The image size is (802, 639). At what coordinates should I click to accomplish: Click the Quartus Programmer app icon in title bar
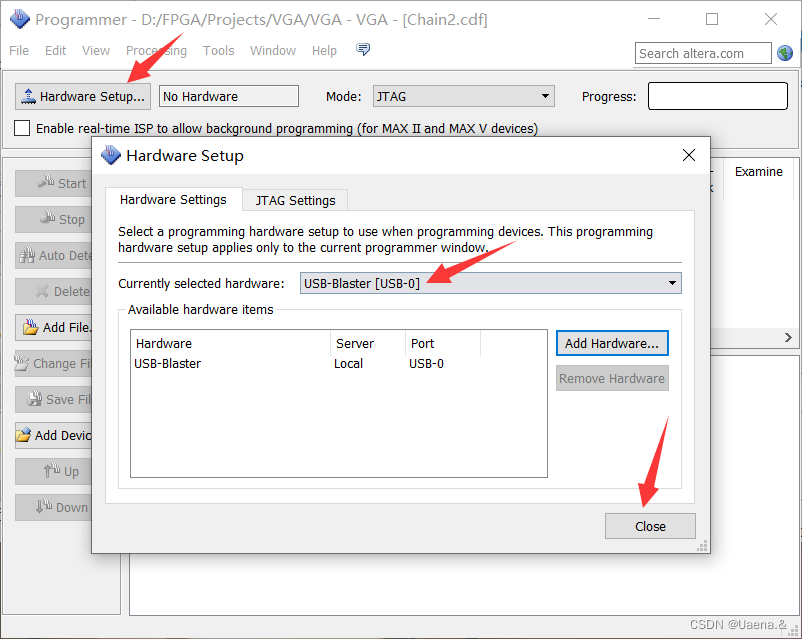[x=20, y=19]
